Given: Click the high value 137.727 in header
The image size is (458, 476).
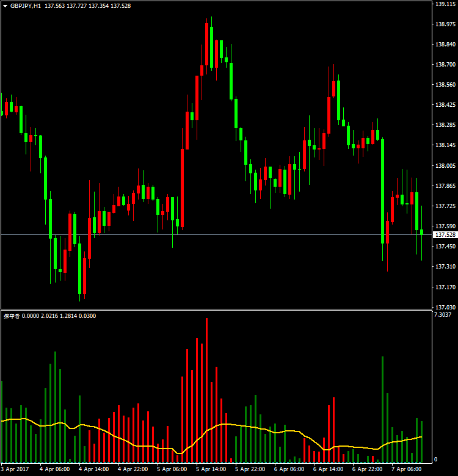Looking at the screenshot, I should click(76, 6).
